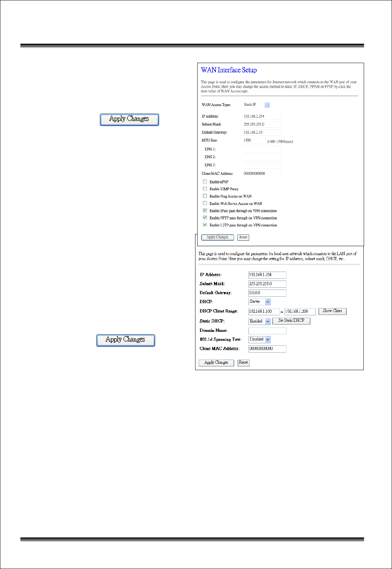Screen dimensions: 392x569
Task: Reset the LAN setup form
Action: (243, 363)
